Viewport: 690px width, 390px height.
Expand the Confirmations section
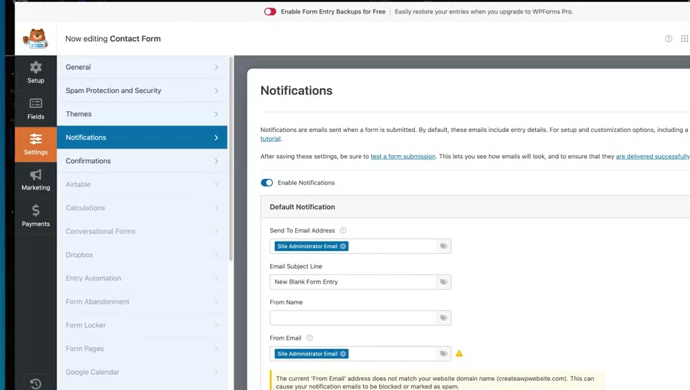pos(142,161)
